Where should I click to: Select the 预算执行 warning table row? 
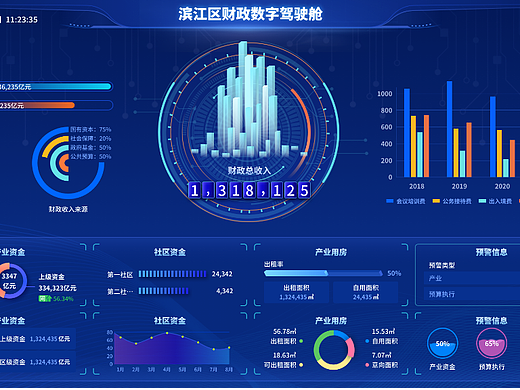(x=472, y=294)
